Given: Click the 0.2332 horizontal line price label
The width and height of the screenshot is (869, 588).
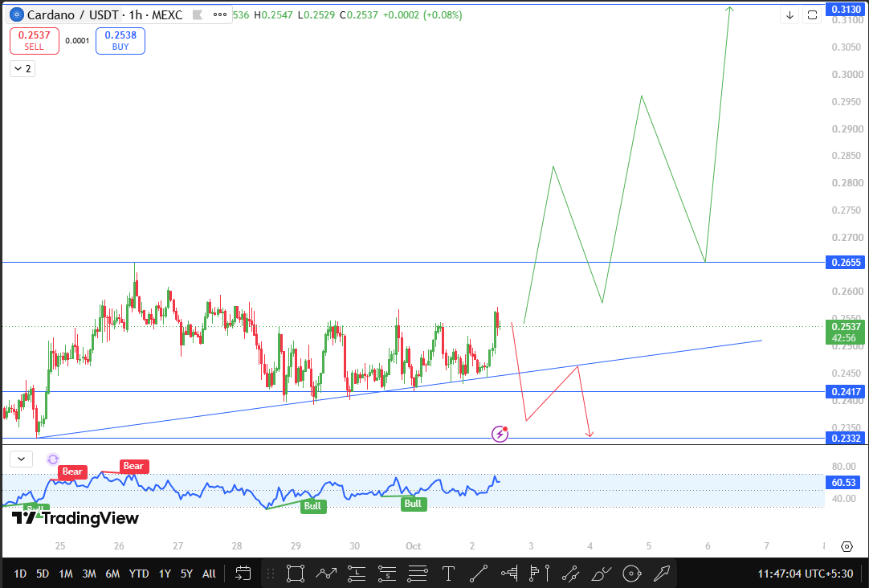Looking at the screenshot, I should 845,439.
